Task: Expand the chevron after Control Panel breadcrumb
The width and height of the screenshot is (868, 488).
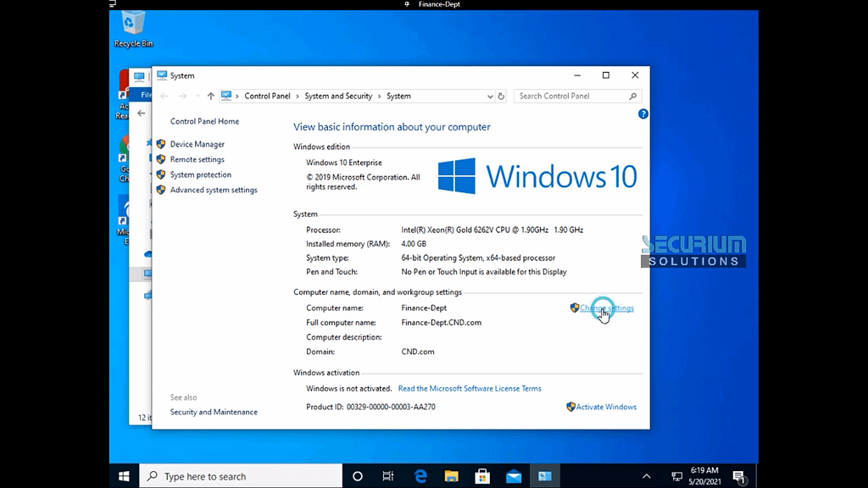Action: [x=298, y=97]
